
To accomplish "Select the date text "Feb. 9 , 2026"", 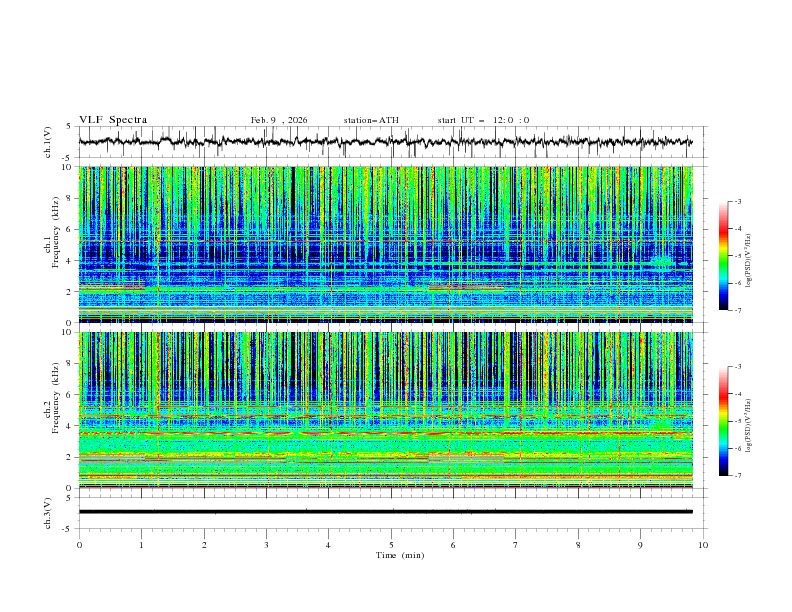I will [x=279, y=120].
